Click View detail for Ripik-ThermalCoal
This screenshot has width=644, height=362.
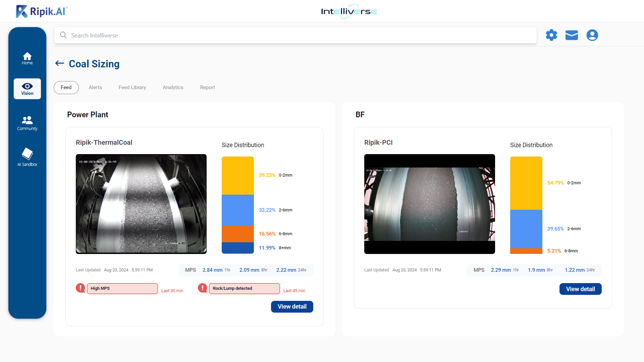click(x=292, y=306)
